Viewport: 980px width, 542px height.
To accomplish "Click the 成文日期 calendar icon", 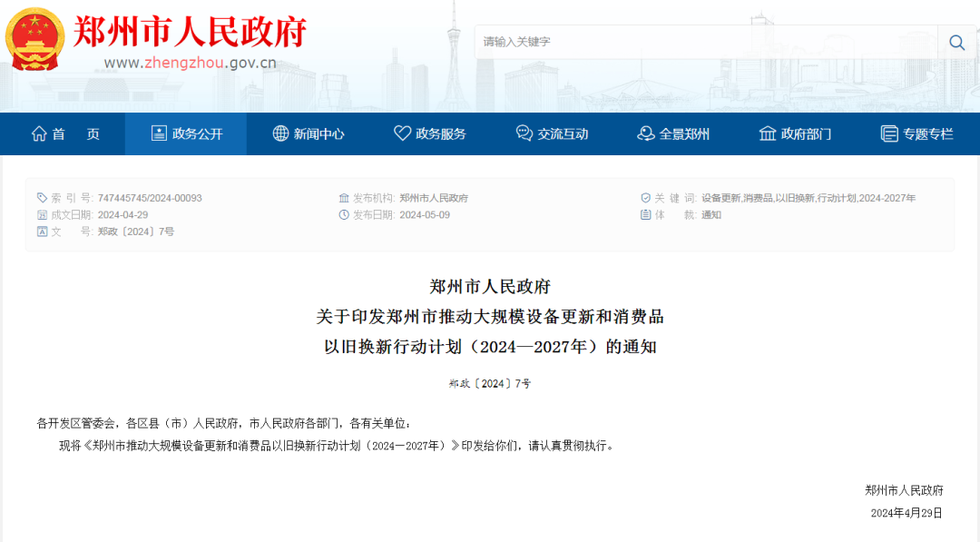I will (42, 214).
